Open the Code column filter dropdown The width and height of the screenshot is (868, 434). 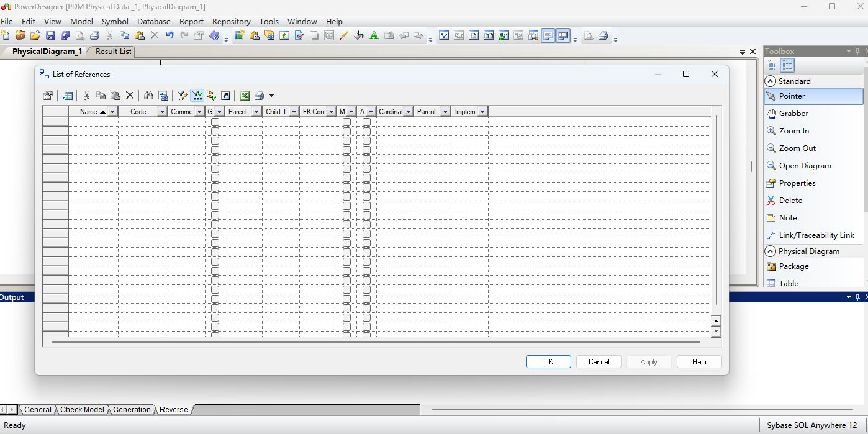[162, 112]
